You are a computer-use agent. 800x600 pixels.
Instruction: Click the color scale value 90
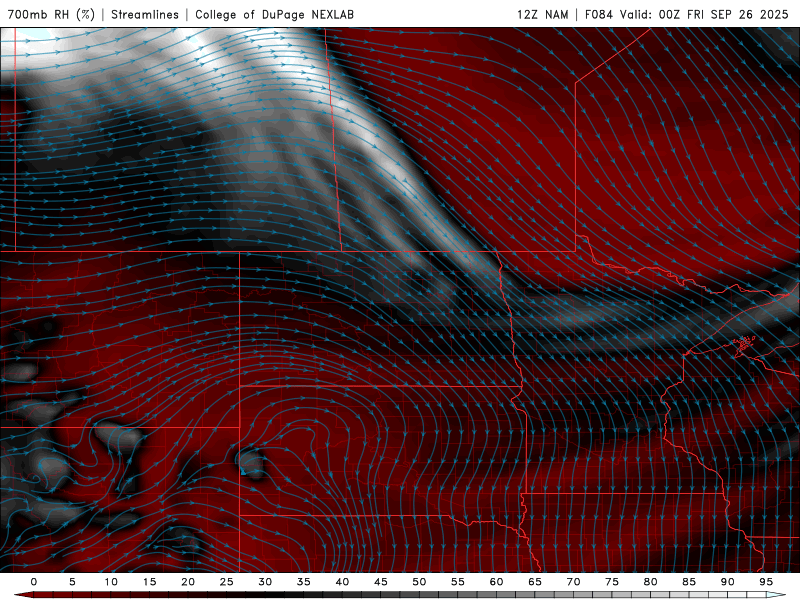[x=727, y=582]
